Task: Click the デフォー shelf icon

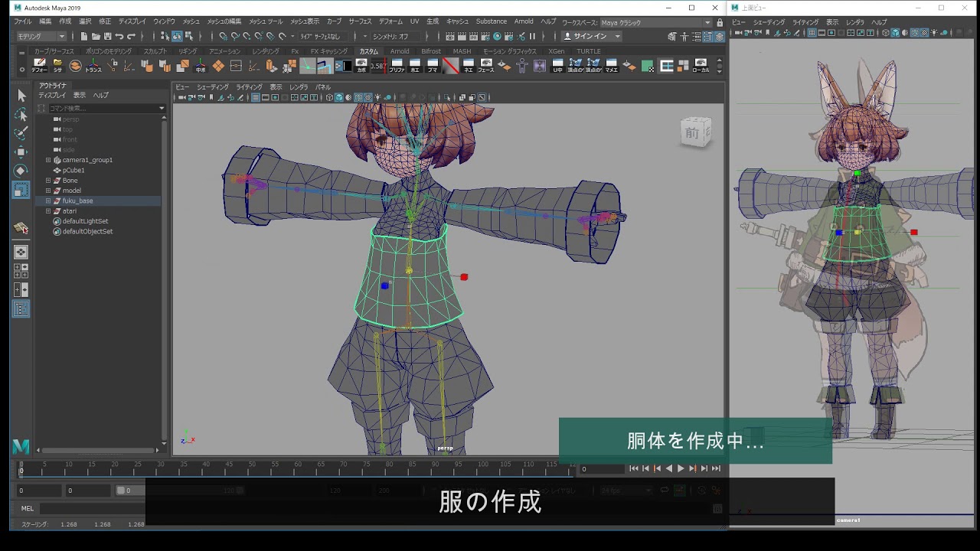Action: coord(39,66)
